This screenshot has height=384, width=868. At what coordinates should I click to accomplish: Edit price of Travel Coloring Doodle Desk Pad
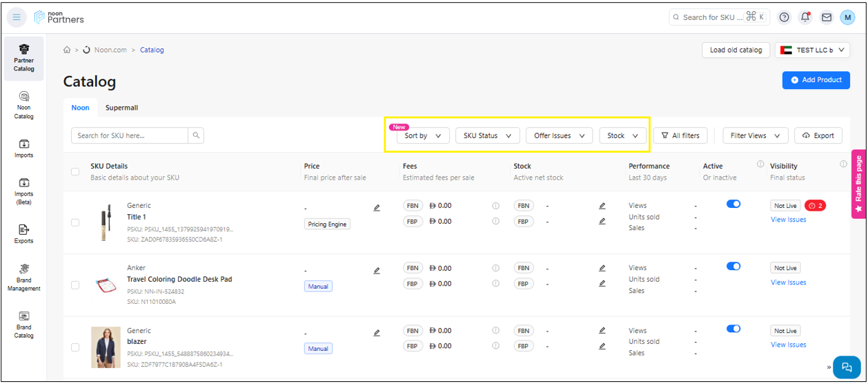[x=377, y=271]
